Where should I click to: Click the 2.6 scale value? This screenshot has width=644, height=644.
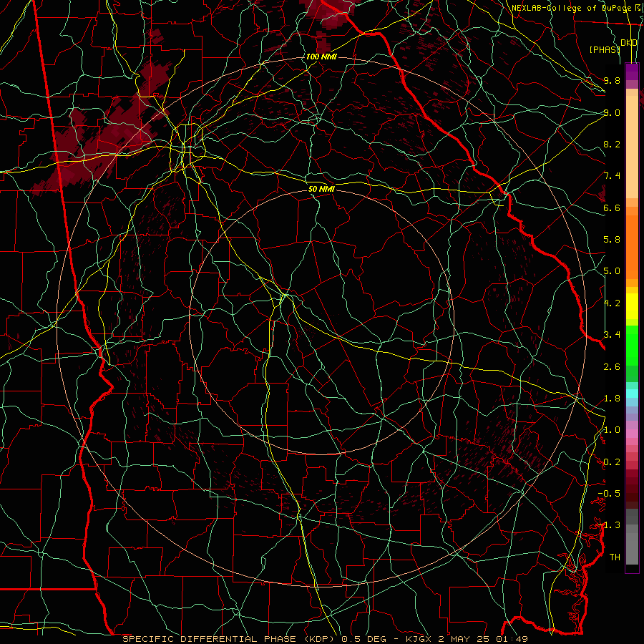[x=612, y=367]
